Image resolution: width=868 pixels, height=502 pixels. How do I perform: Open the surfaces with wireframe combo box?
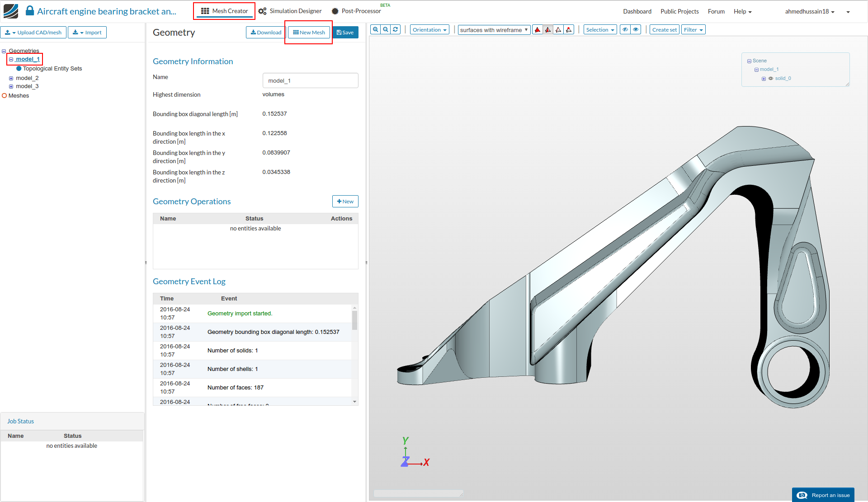pyautogui.click(x=494, y=30)
